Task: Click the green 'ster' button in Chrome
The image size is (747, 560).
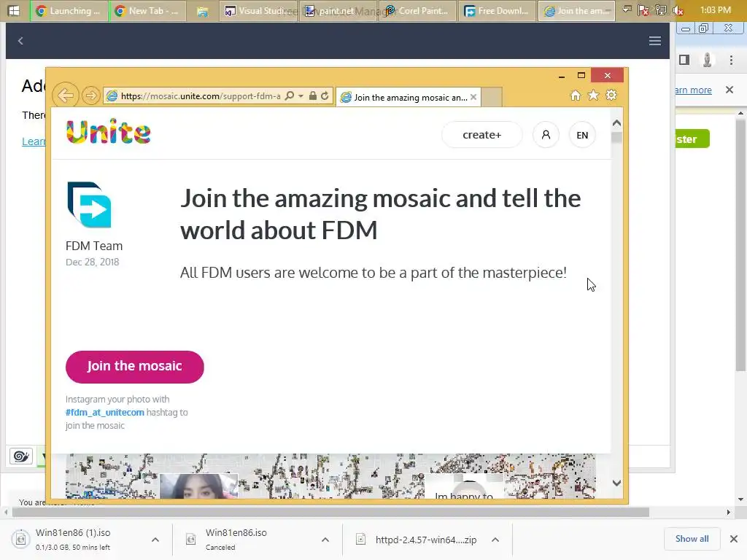Action: click(692, 139)
